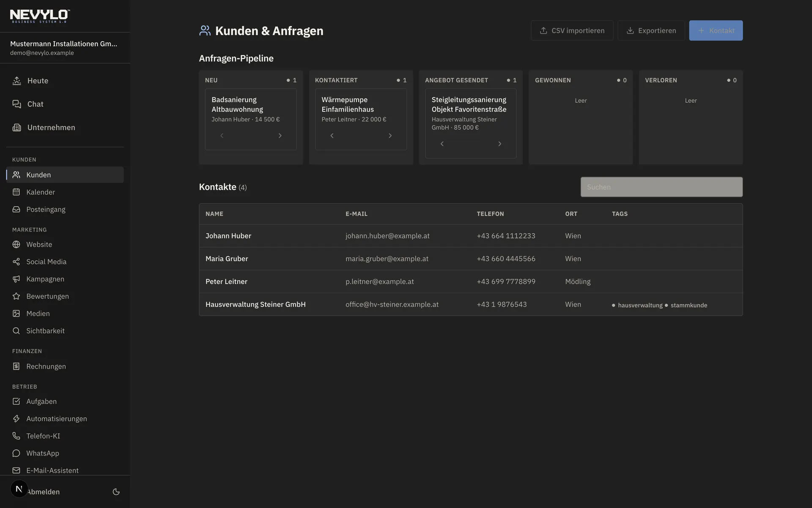Screen dimensions: 812x508
Task: Move Wärmepumpe Einfamilienhaus card back with left chevron
Action: 332,135
